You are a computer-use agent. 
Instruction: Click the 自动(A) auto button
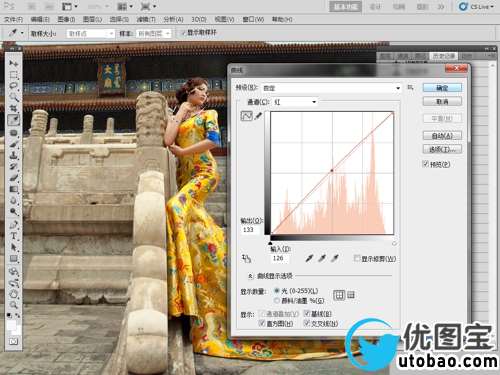point(442,136)
